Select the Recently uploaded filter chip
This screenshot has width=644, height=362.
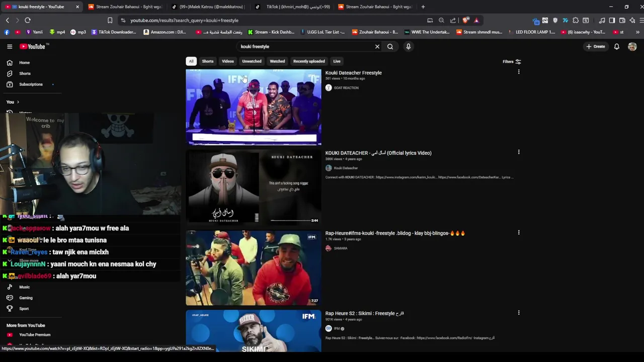pos(309,61)
